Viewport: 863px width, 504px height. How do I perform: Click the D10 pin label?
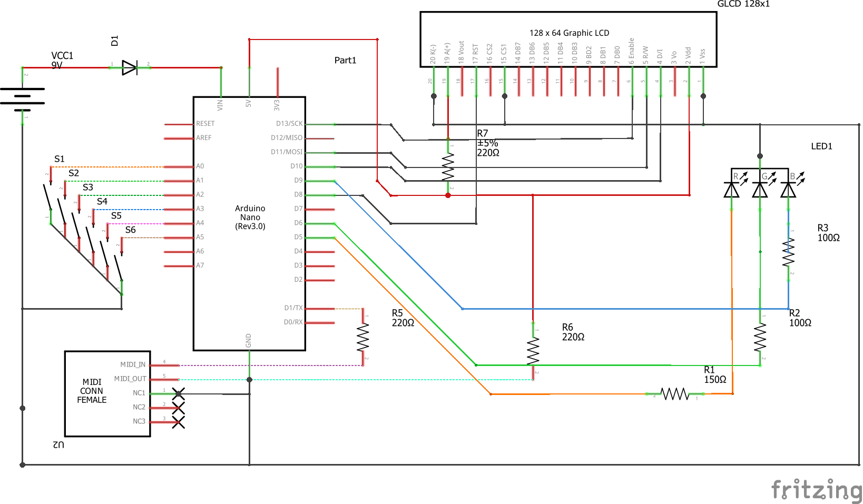click(x=297, y=166)
